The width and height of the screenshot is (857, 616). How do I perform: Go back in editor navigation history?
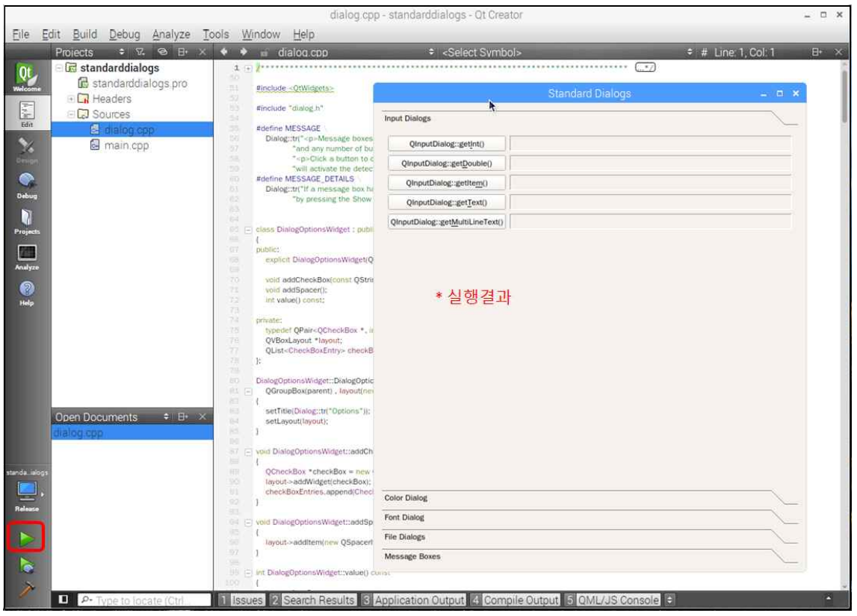(223, 52)
